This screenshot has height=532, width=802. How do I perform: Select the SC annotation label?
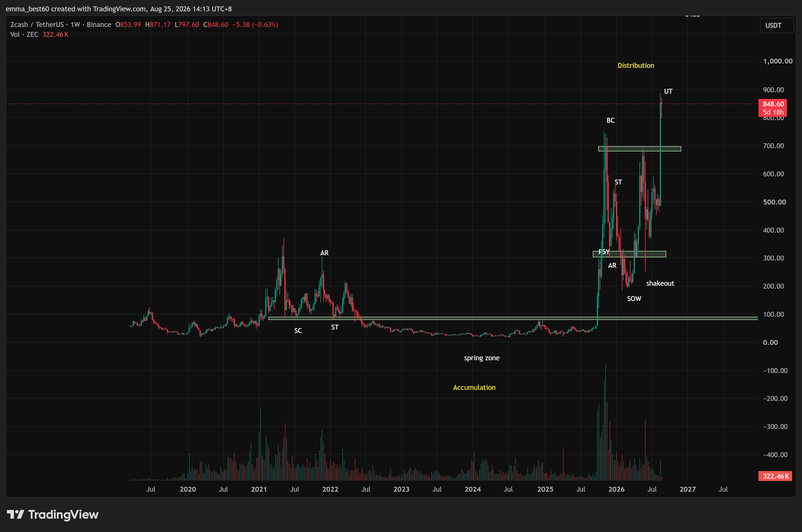(298, 331)
